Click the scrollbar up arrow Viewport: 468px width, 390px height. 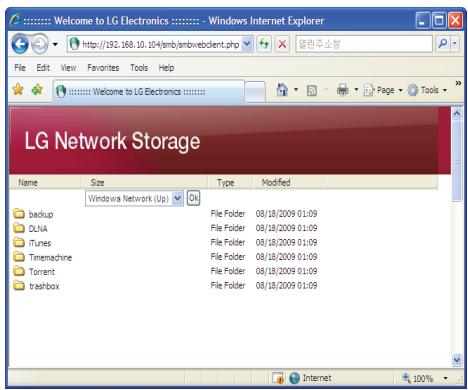[457, 114]
